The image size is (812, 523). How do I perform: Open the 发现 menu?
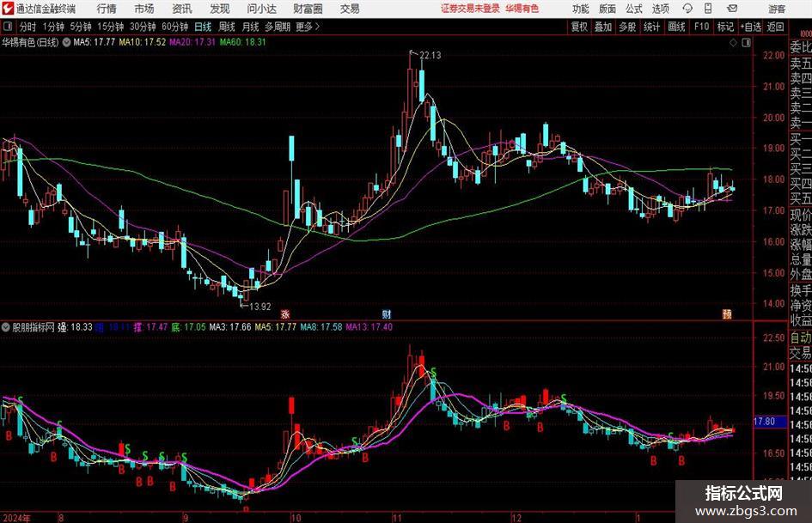coord(220,9)
